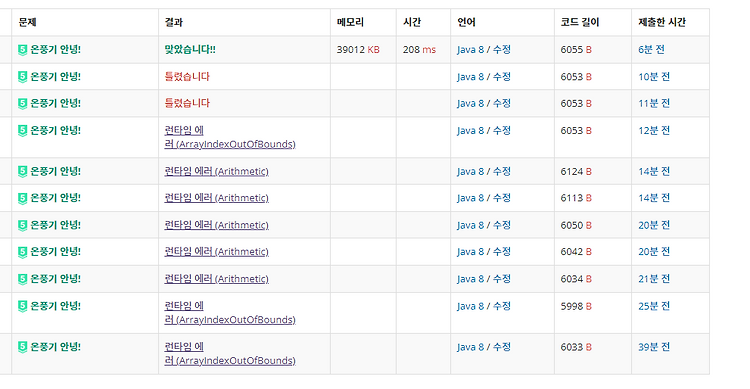The width and height of the screenshot is (750, 389).
Task: Click tier badge icon in 6050 B row
Action: [x=22, y=225]
